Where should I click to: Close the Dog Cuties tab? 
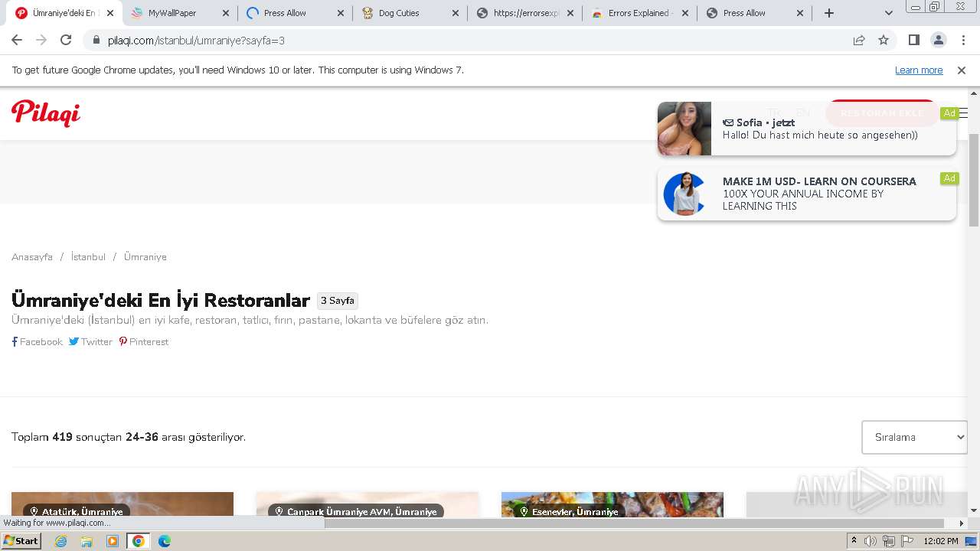455,13
